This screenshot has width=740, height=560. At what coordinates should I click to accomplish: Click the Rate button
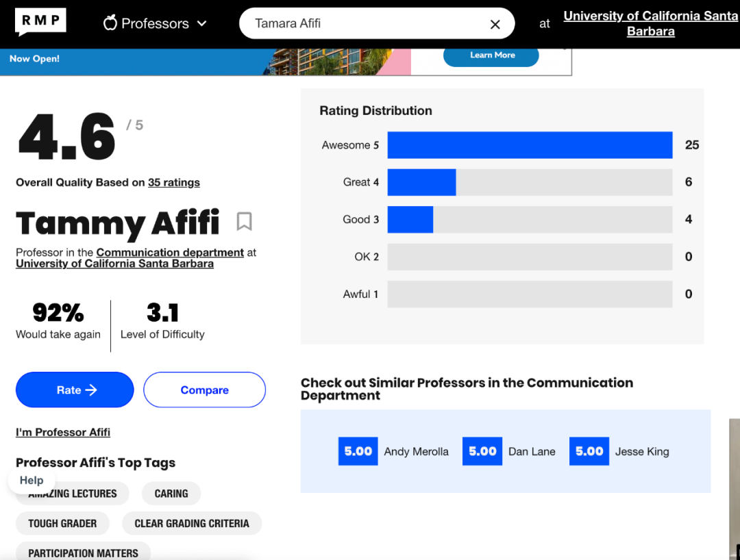pyautogui.click(x=75, y=390)
